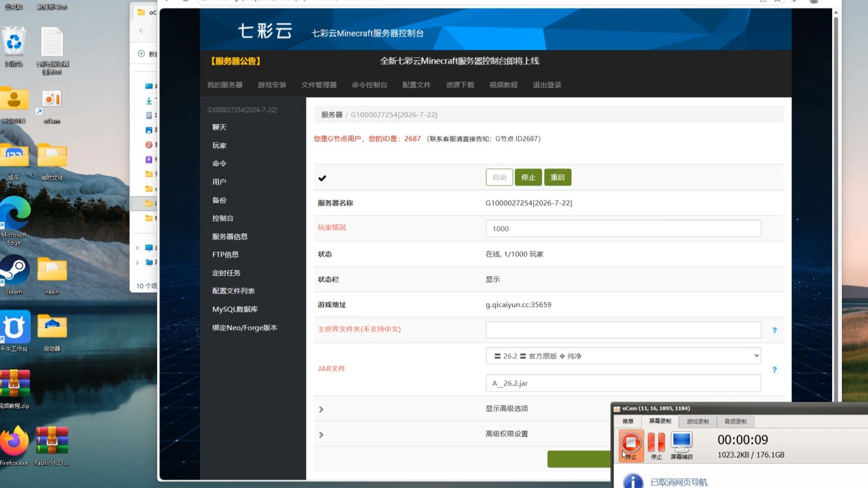Image resolution: width=868 pixels, height=488 pixels.
Task: Click the empty 主世界文件夹 input field
Action: click(623, 330)
